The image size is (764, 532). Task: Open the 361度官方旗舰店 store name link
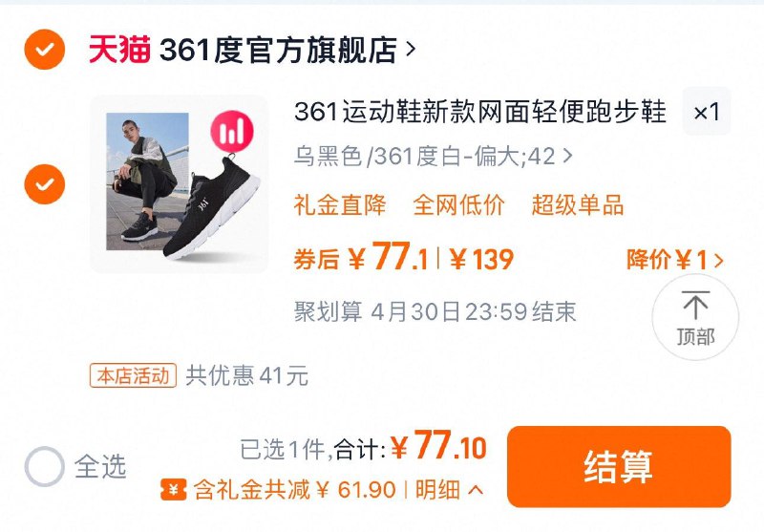pos(278,50)
